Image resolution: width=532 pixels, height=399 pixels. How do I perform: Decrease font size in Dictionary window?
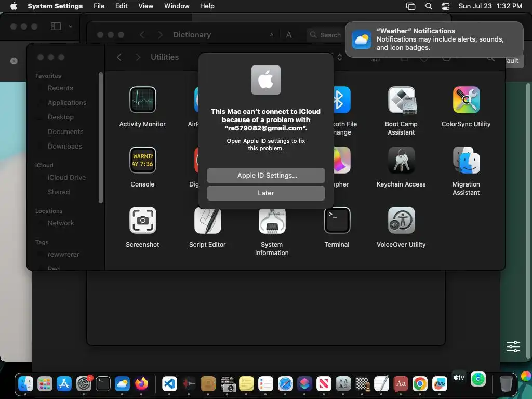click(271, 35)
